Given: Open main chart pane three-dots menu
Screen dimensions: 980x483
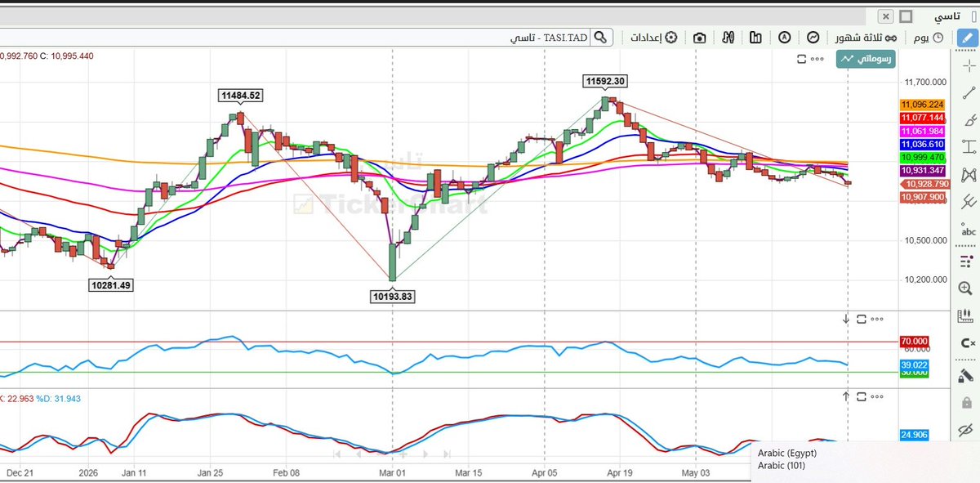Looking at the screenshot, I should 819,59.
